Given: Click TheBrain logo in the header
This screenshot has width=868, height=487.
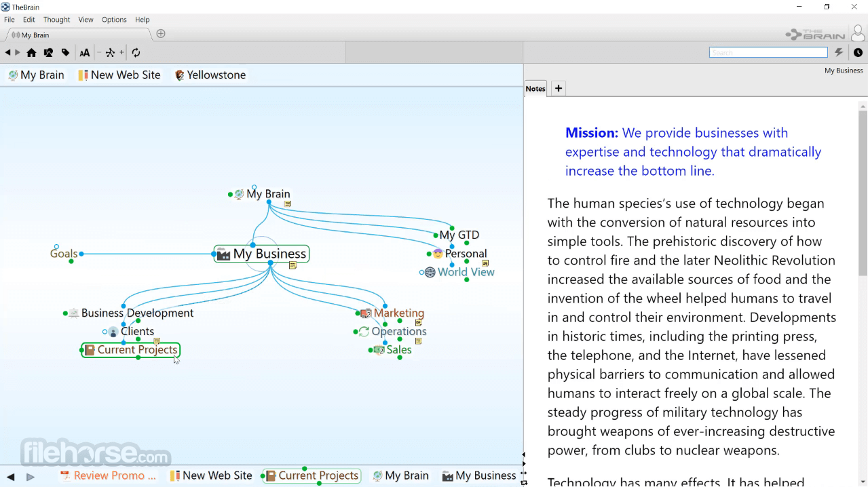Looking at the screenshot, I should click(x=815, y=34).
